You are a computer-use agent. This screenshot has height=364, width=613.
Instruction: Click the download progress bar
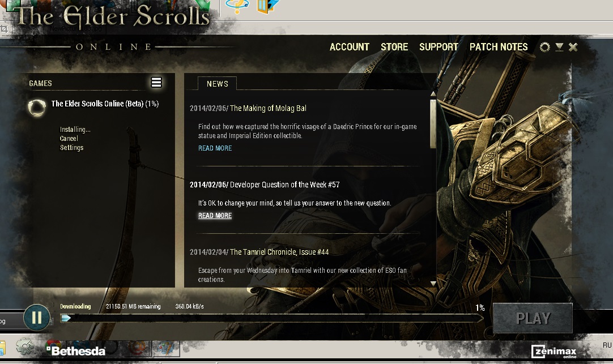coord(272,318)
